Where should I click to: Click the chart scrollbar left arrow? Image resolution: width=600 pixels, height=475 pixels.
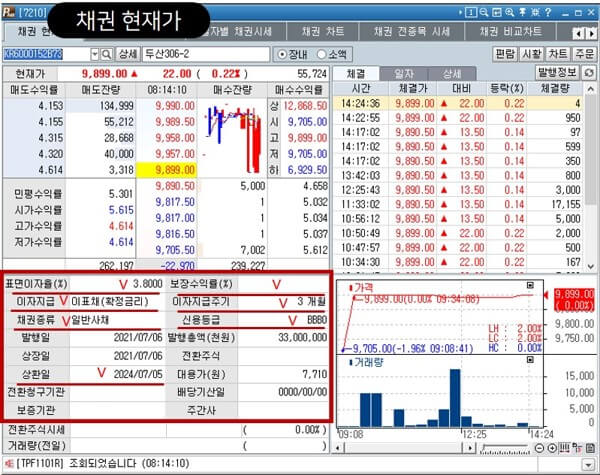click(x=338, y=447)
